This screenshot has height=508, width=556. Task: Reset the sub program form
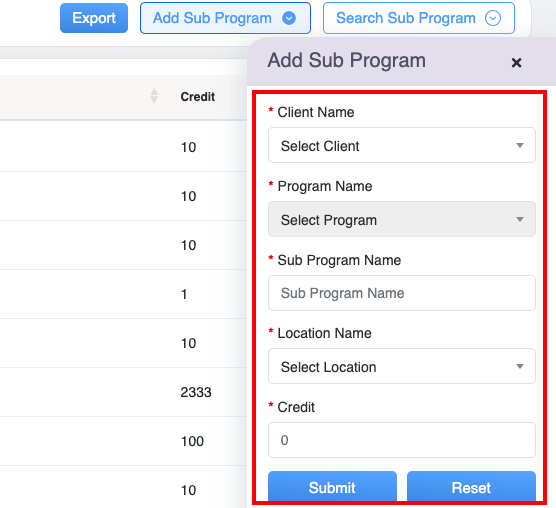click(x=471, y=486)
